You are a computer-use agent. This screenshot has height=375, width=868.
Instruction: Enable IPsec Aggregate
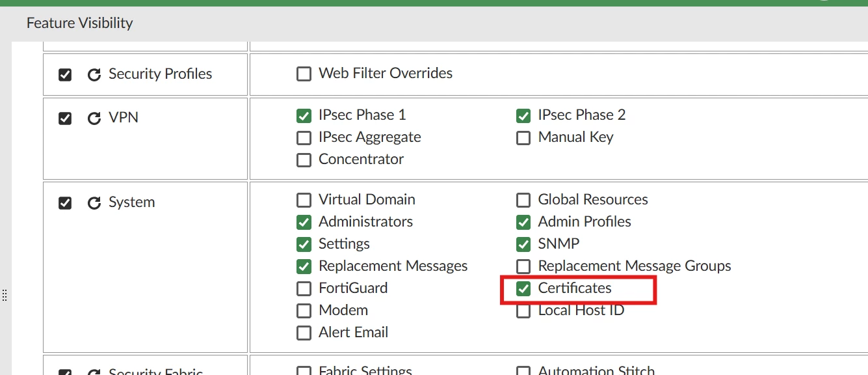click(x=304, y=138)
